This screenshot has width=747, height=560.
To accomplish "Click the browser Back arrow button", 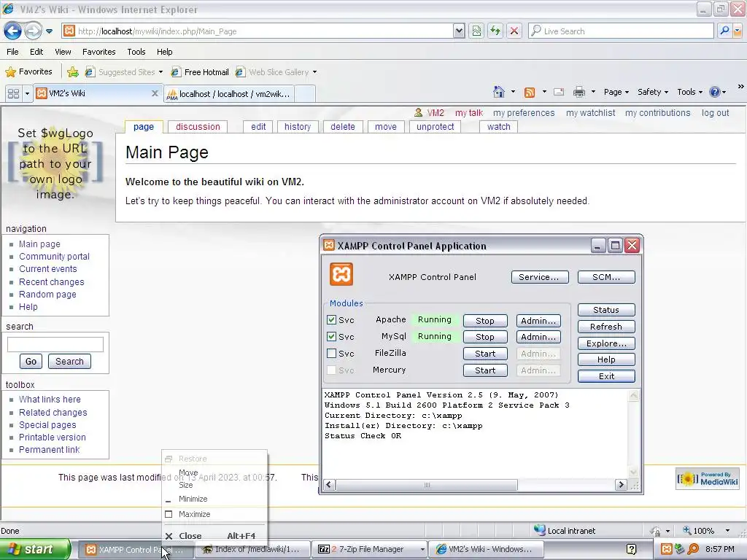I will pos(13,31).
